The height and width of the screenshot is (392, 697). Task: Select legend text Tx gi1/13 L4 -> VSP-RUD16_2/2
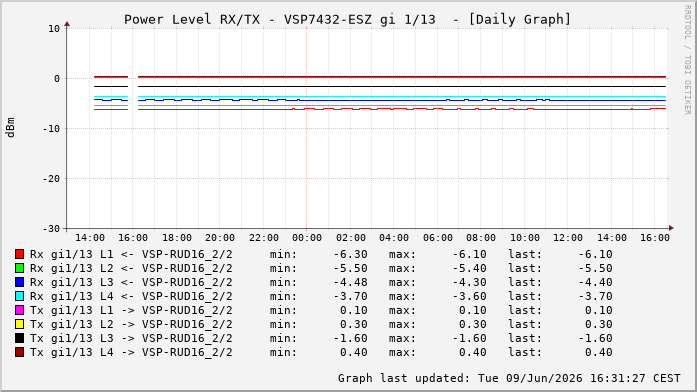point(131,352)
